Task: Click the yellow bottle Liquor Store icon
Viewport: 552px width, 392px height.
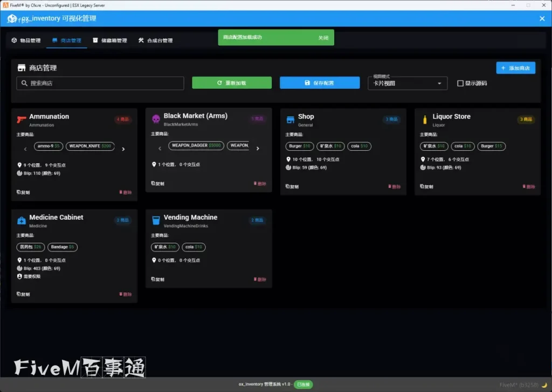Action: pyautogui.click(x=425, y=119)
